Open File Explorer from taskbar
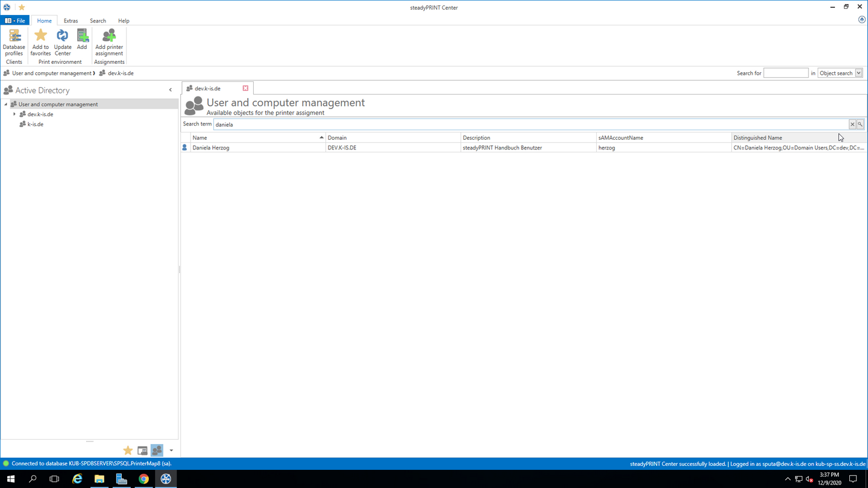868x488 pixels. tap(99, 479)
